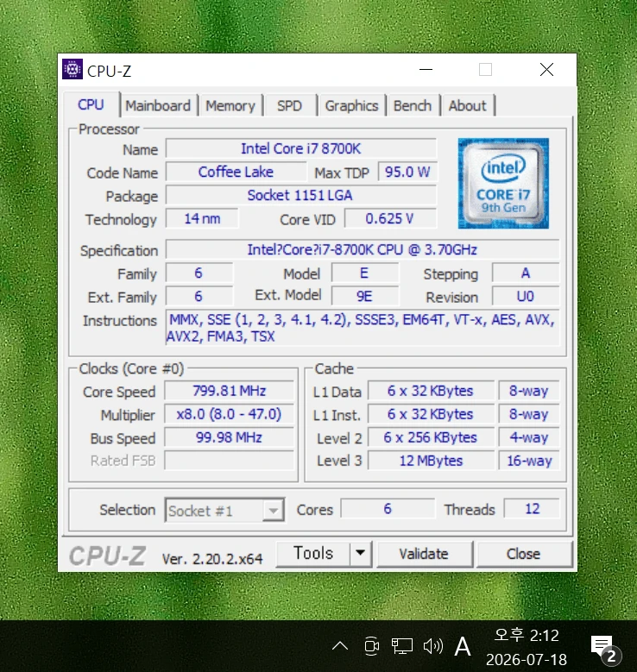637x672 pixels.
Task: Click the Level 2 value 6 x 256 KBytes
Action: tap(431, 437)
